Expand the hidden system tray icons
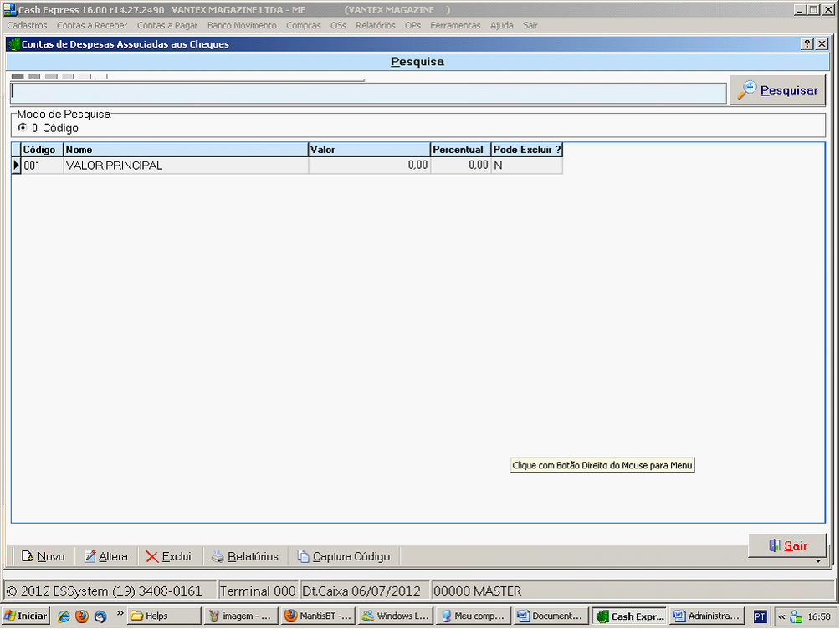 point(782,616)
